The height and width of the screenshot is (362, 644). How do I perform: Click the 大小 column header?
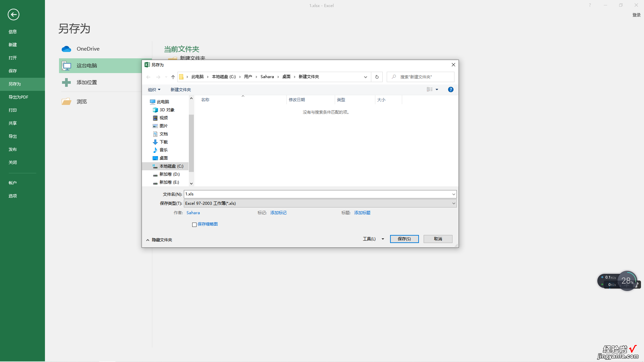tap(388, 100)
